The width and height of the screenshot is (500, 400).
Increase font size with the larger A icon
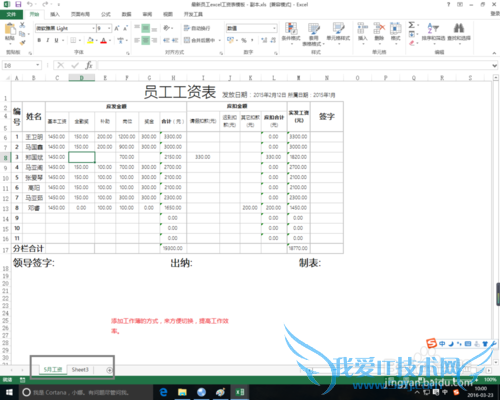click(117, 28)
